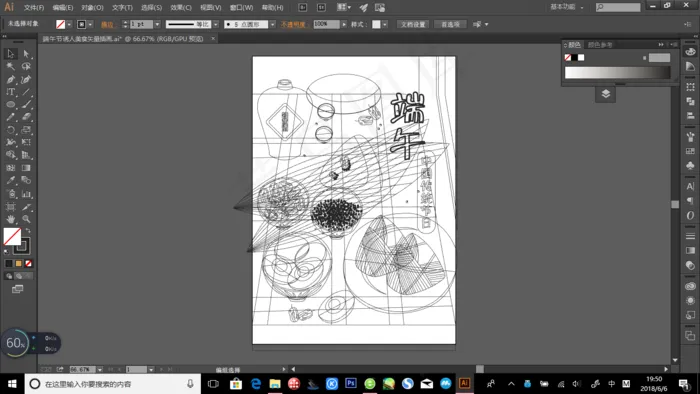Select the Line Segment tool
The image size is (700, 394).
pyautogui.click(x=26, y=92)
